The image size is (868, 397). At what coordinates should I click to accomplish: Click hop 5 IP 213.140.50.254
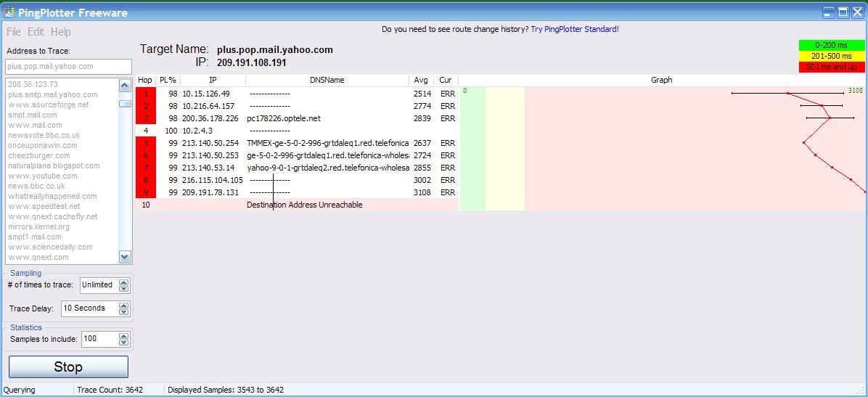point(210,143)
